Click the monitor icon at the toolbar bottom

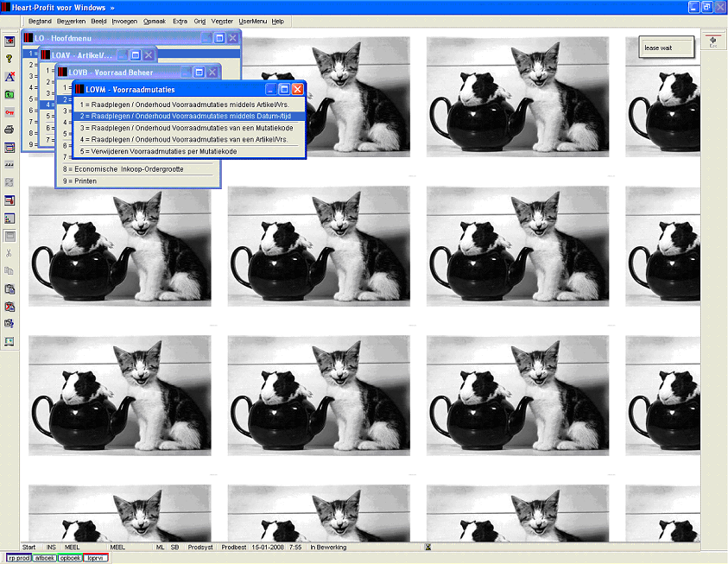point(9,342)
